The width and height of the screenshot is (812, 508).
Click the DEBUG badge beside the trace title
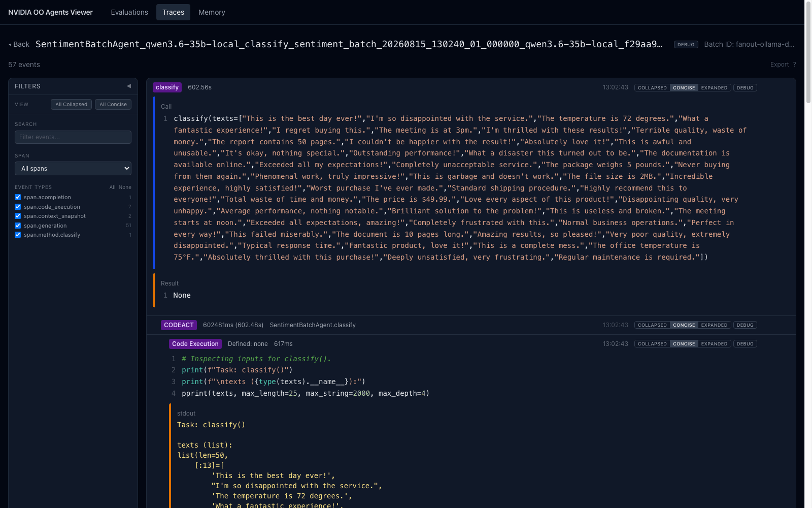pyautogui.click(x=686, y=45)
